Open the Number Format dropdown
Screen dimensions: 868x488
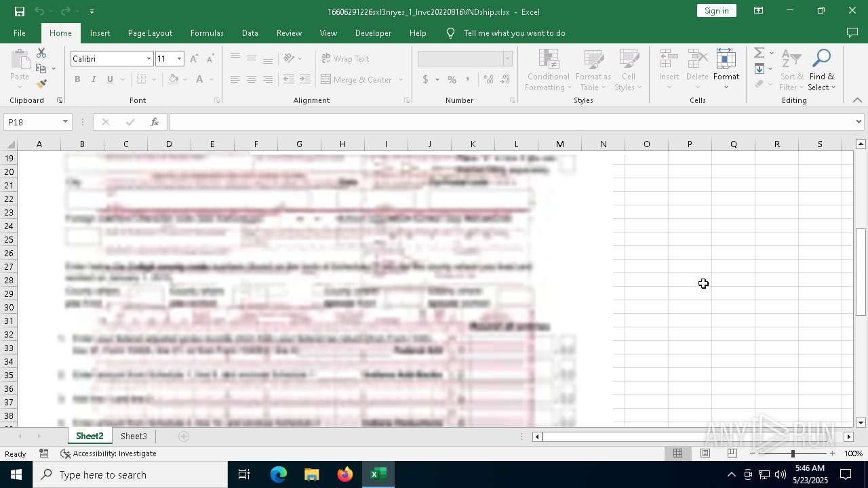pyautogui.click(x=507, y=59)
